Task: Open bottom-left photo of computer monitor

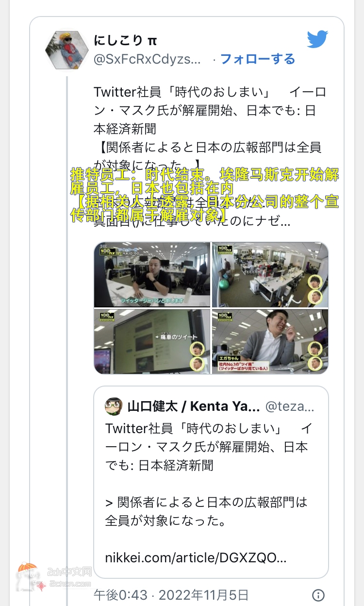Action: pos(152,341)
